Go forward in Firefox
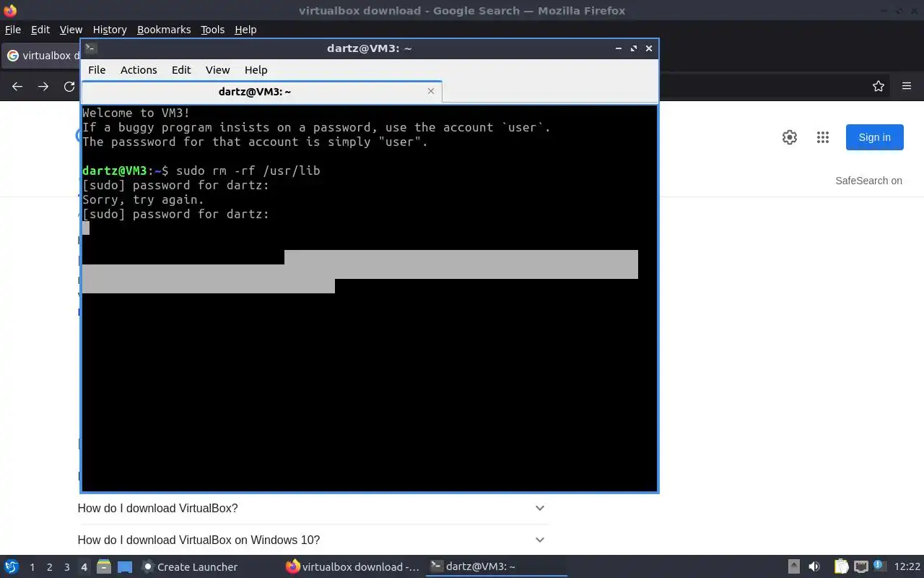The width and height of the screenshot is (924, 578). click(43, 87)
